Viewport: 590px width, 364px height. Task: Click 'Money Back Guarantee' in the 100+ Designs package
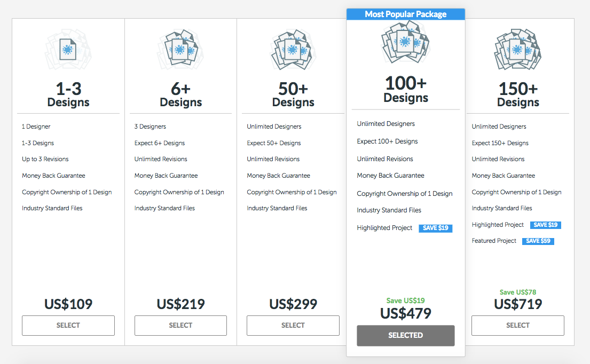(390, 176)
